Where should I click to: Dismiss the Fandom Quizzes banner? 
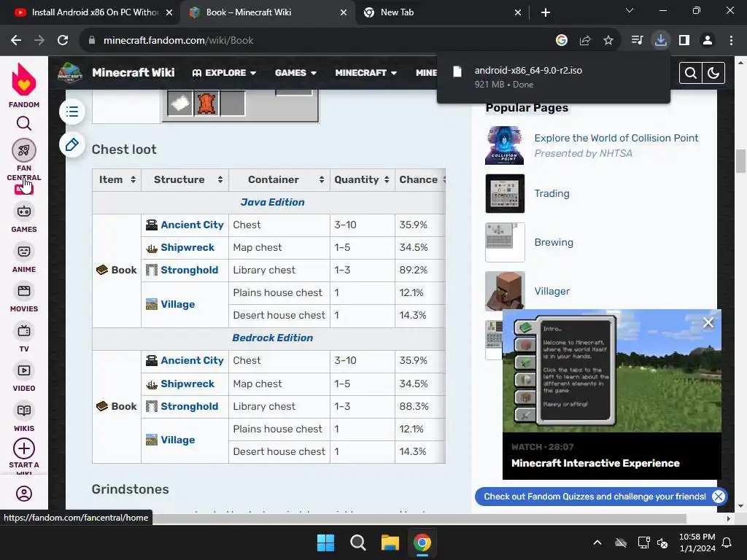719,497
